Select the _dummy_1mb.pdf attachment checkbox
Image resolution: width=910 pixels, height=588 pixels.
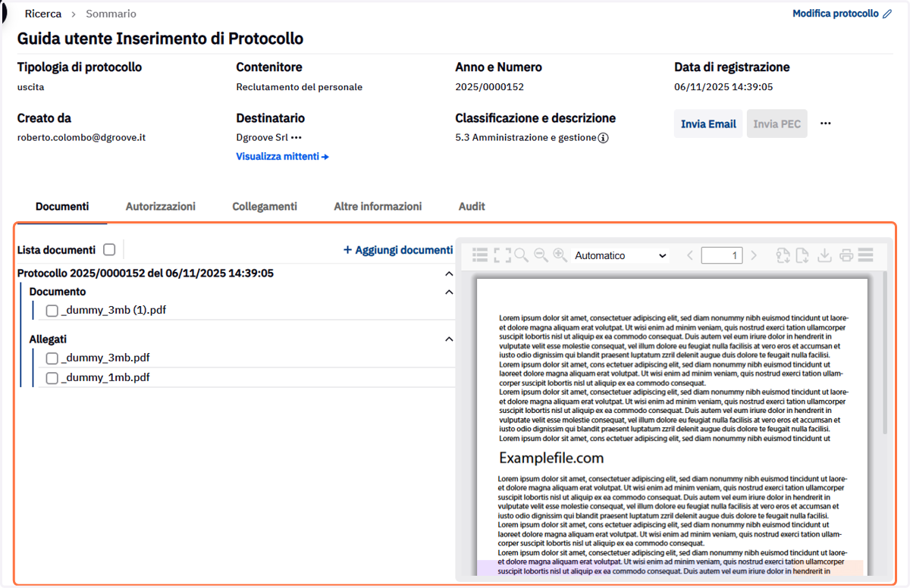(52, 378)
